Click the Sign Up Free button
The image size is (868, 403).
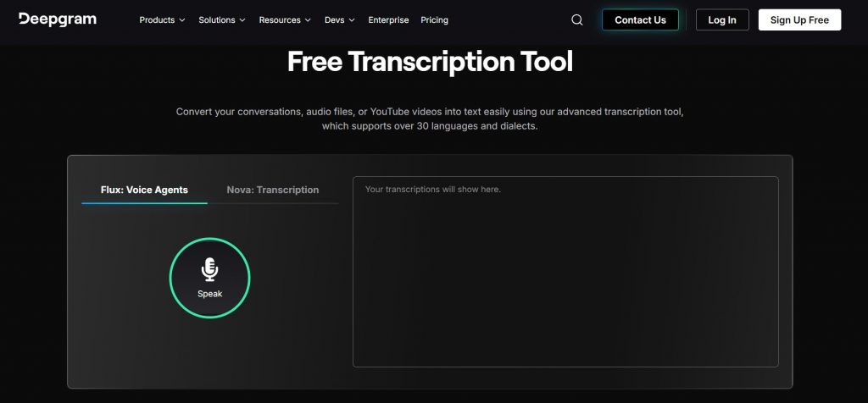coord(800,20)
